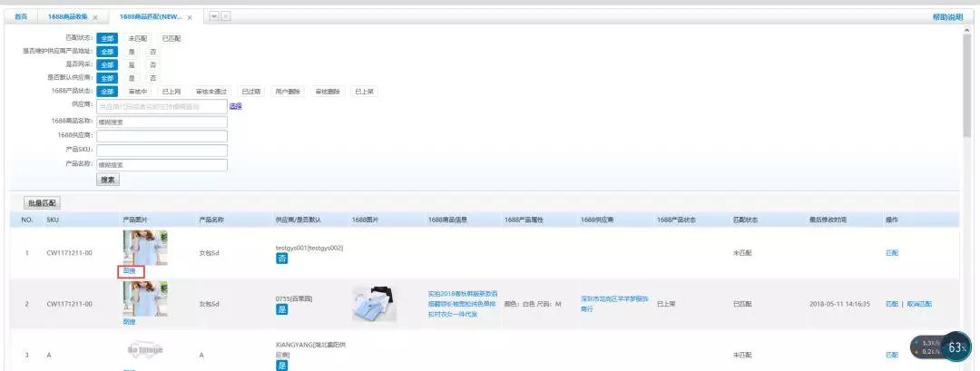This screenshot has height=371, width=980.
Task: Switch to the 首页 tab
Action: pos(21,17)
